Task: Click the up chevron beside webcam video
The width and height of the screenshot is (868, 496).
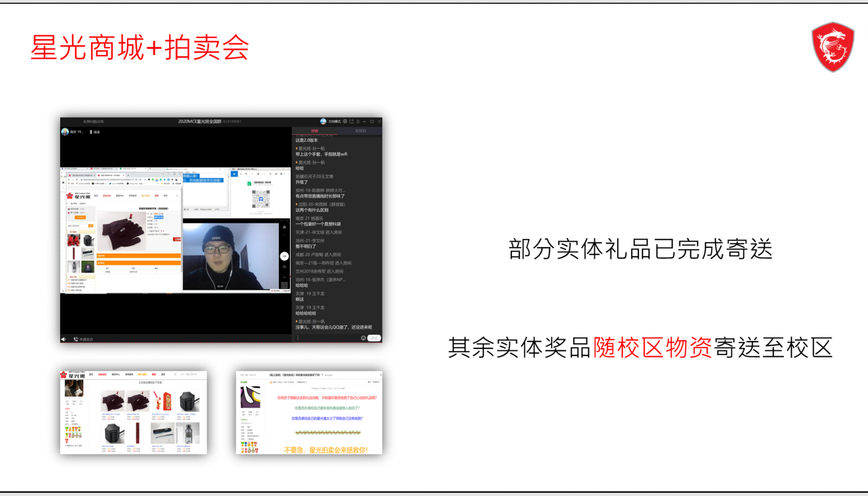Action: point(284,235)
